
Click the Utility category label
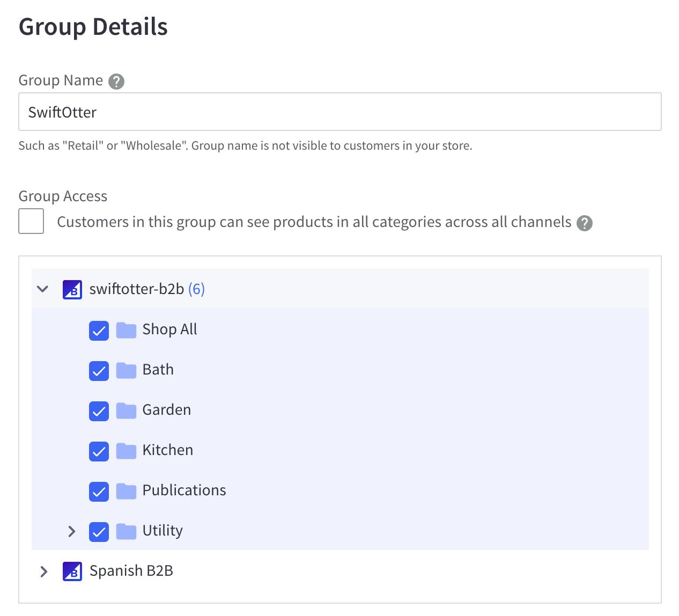click(163, 531)
